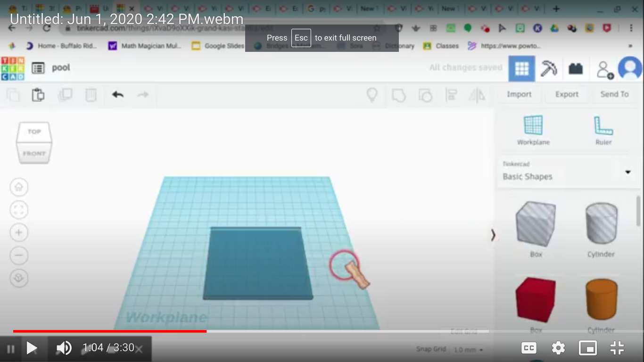This screenshot has width=644, height=362.
Task: Click the Group shapes icon
Action: coord(399,95)
